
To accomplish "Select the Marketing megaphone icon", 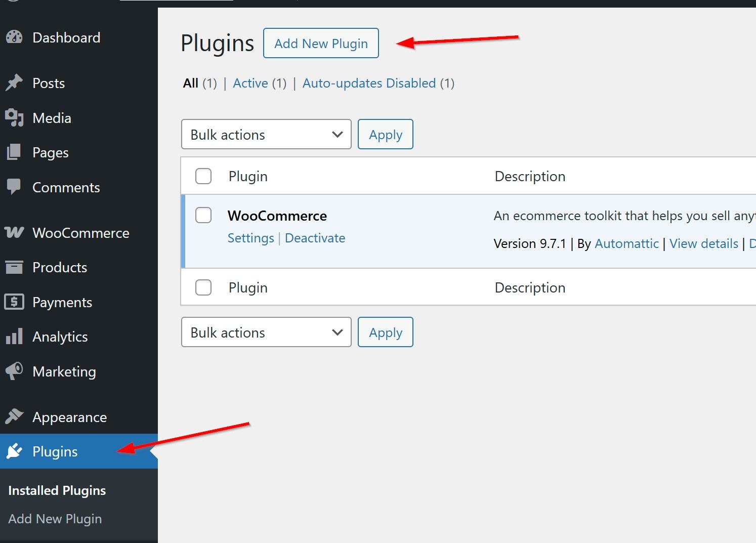I will [15, 371].
